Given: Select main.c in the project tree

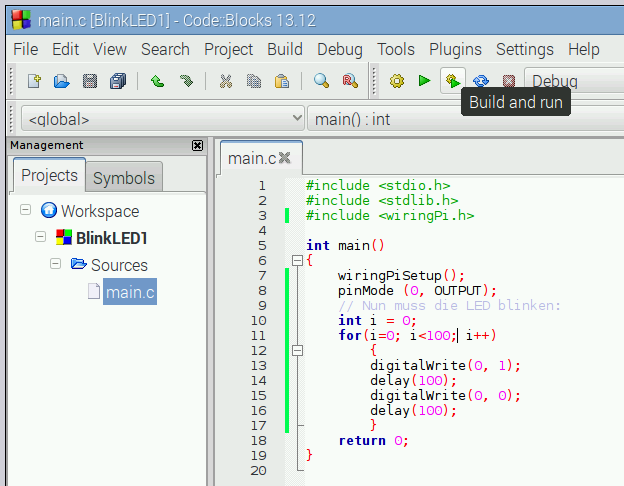Looking at the screenshot, I should [130, 292].
